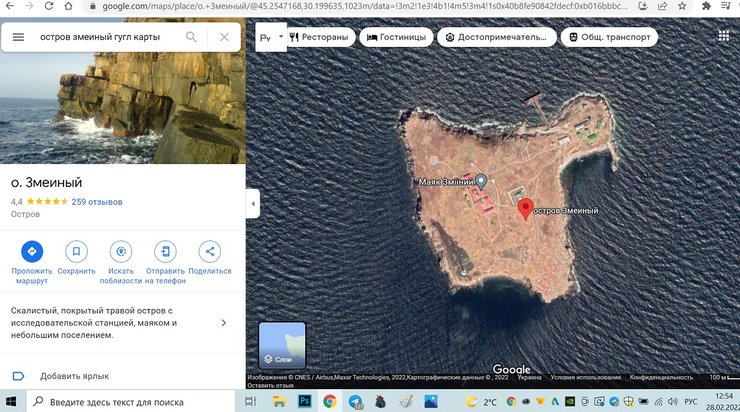Open the Google apps grid icon

[723, 37]
